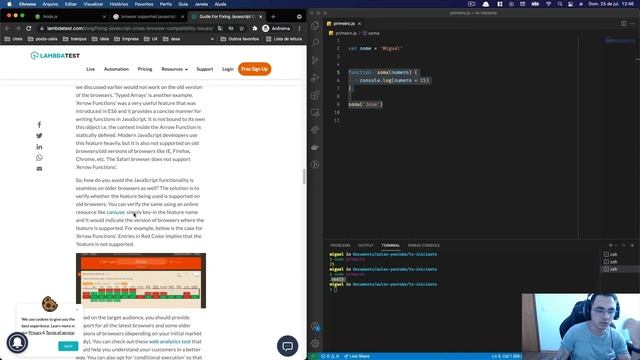Select the primeiro.js editor tab
The height and width of the screenshot is (360, 640).
point(344,24)
